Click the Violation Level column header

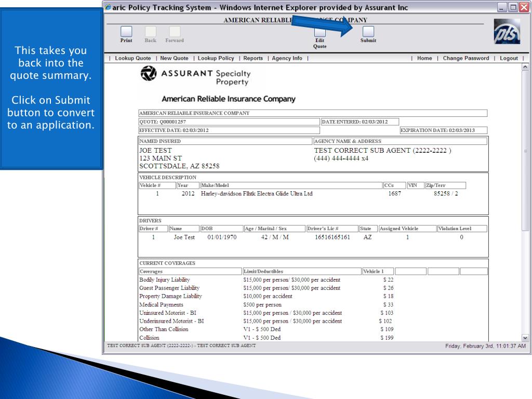coord(462,229)
